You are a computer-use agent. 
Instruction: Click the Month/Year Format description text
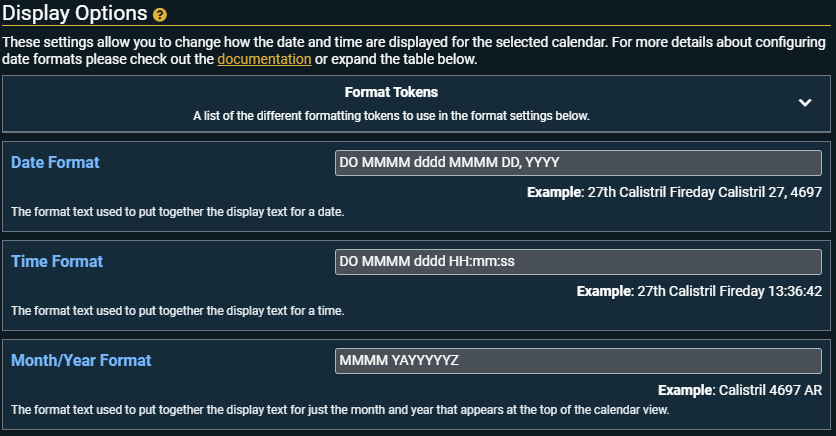(339, 410)
